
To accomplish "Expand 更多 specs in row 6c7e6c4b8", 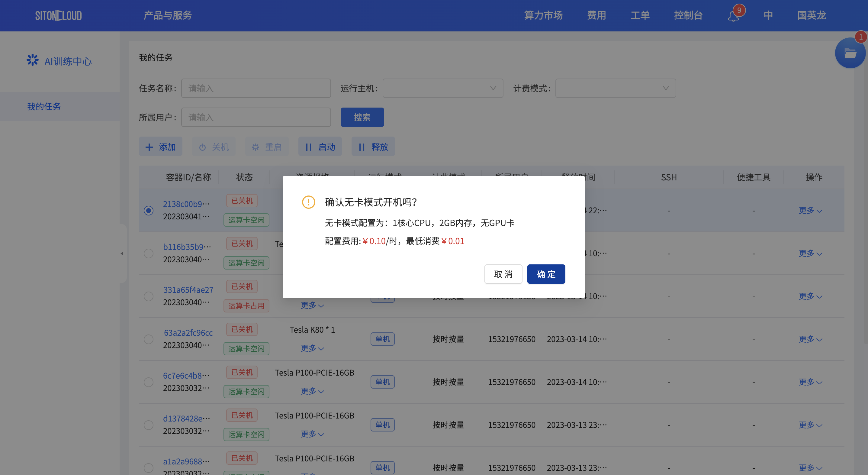I will click(x=312, y=391).
